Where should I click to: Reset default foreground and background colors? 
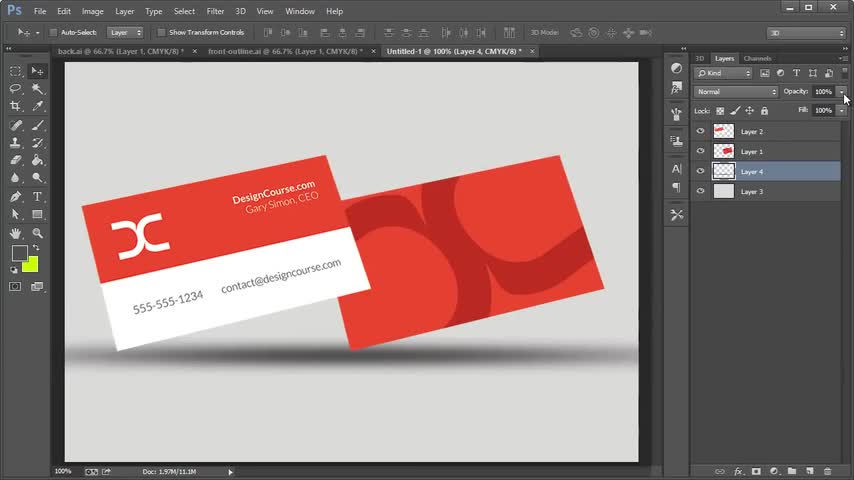[x=14, y=269]
